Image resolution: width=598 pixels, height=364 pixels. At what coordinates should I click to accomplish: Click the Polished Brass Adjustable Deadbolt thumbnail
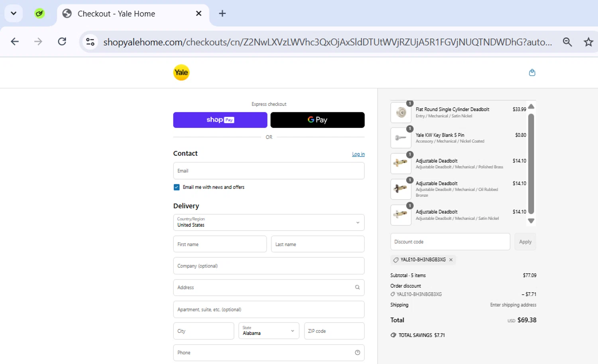pos(401,163)
